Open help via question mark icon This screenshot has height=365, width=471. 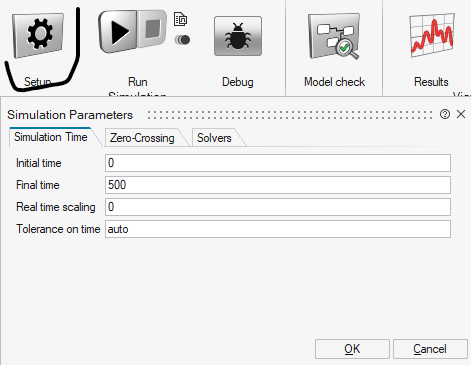(445, 114)
